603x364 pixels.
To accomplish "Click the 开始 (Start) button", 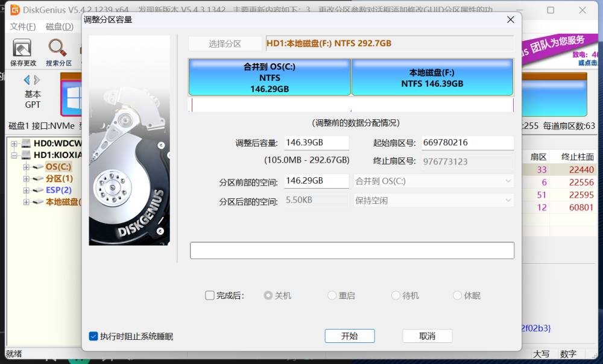I will click(350, 336).
